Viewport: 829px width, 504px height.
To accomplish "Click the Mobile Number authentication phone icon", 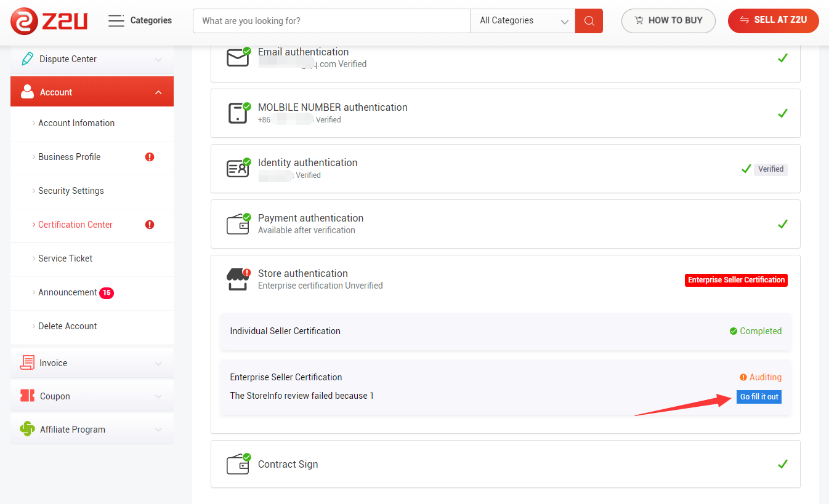I will pyautogui.click(x=238, y=113).
